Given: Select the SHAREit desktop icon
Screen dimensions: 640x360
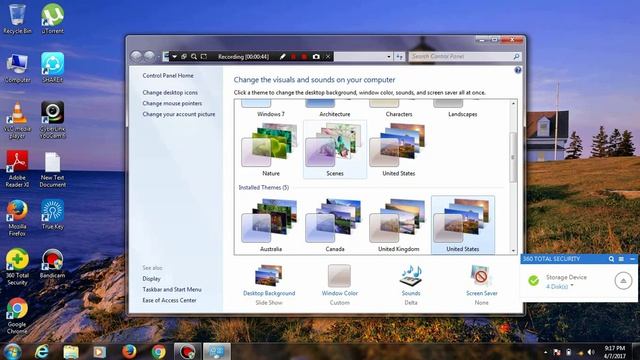Looking at the screenshot, I should pos(53,68).
